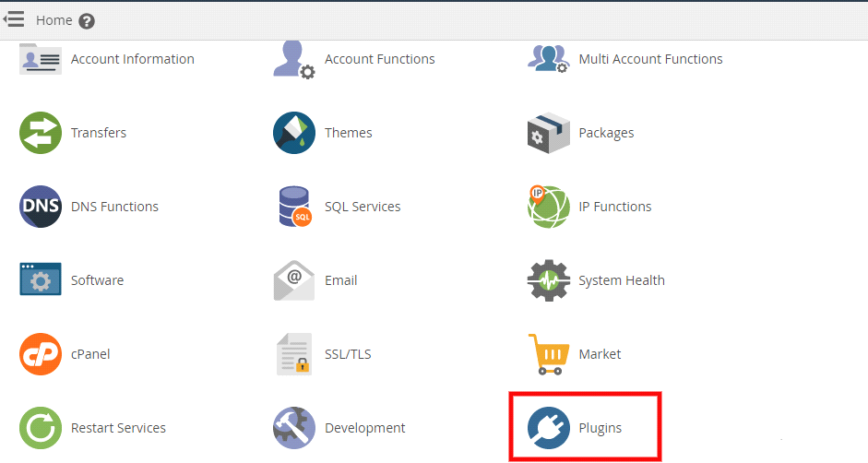Image resolution: width=868 pixels, height=463 pixels.
Task: Open the Software gear window icon
Action: pyautogui.click(x=41, y=279)
